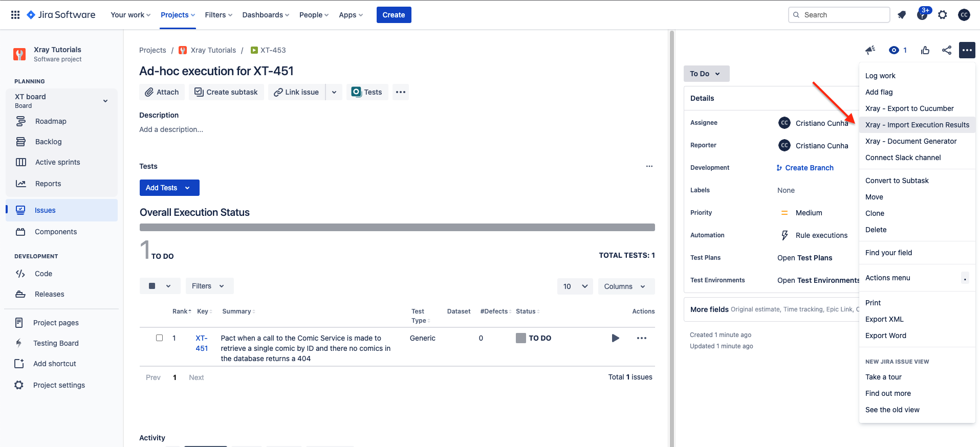The height and width of the screenshot is (447, 980).
Task: Expand the Apps menu
Action: 351,15
